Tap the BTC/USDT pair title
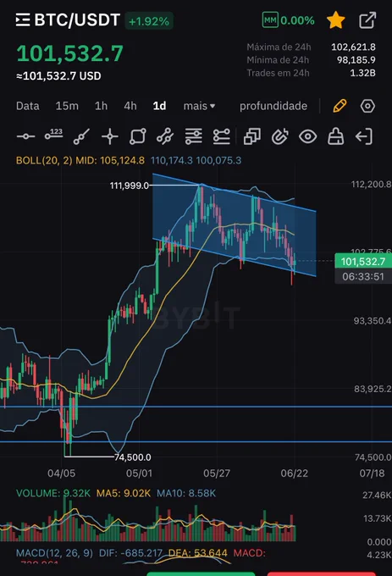 (x=77, y=19)
